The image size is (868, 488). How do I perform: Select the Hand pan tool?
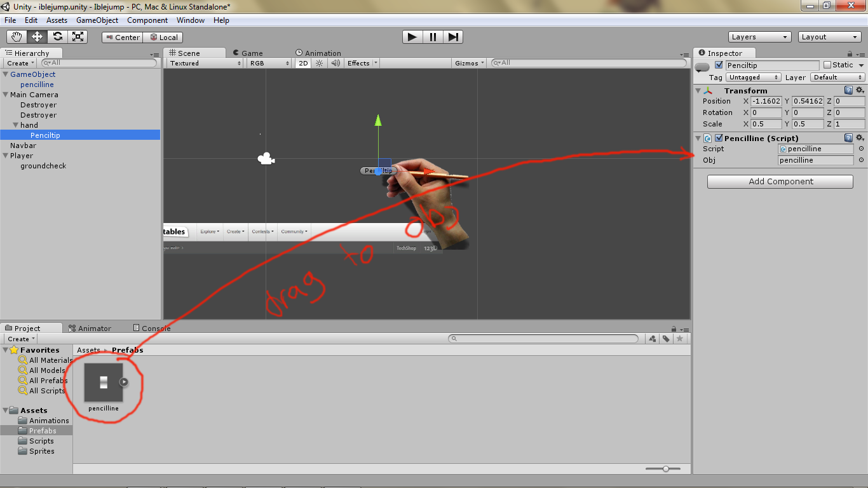tap(17, 37)
